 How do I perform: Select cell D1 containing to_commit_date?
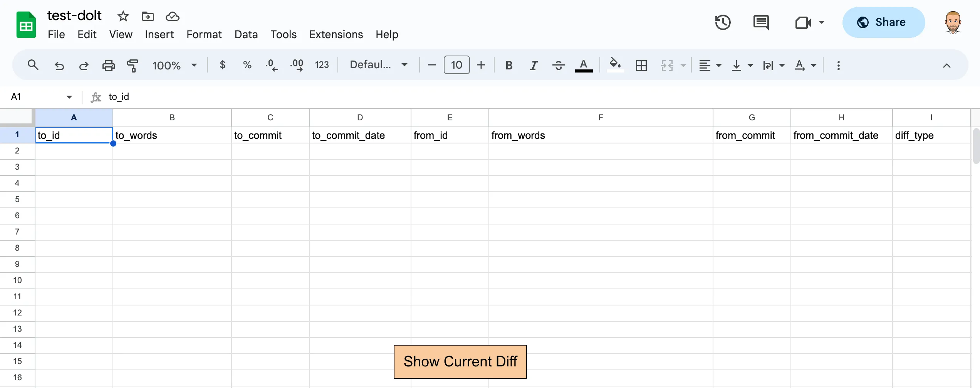click(x=359, y=135)
